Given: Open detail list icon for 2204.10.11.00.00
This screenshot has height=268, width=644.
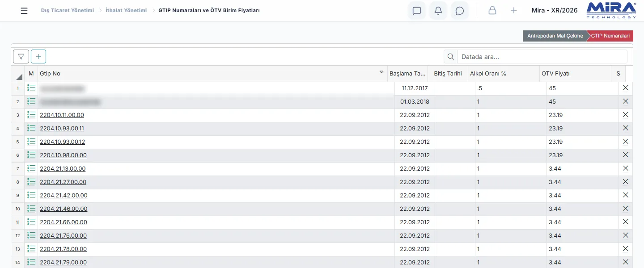Looking at the screenshot, I should click(x=31, y=115).
